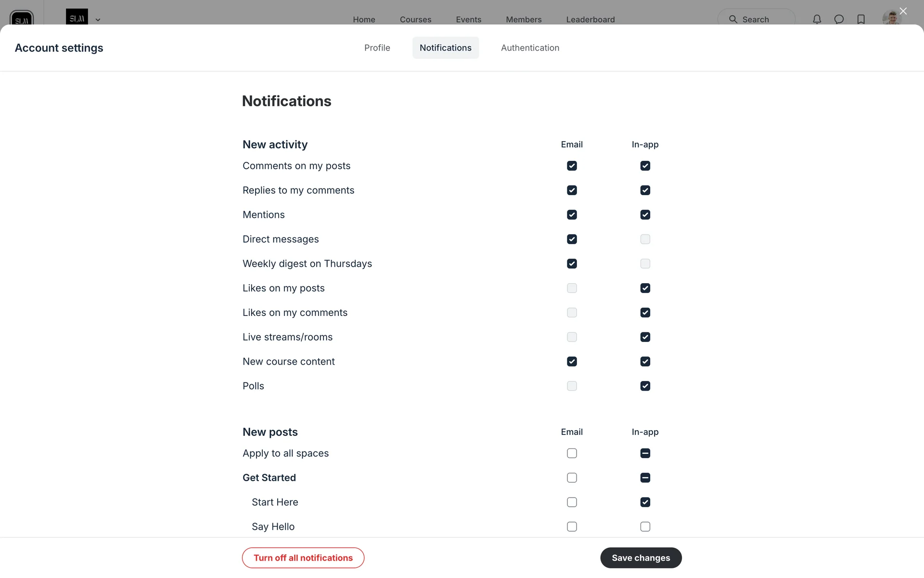
Task: Uncheck in-app for Polls
Action: 645,386
